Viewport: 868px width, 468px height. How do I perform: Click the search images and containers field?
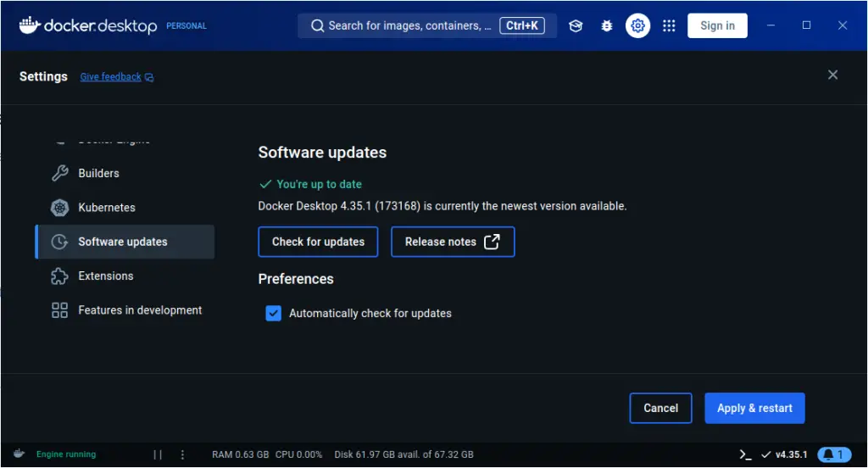click(427, 25)
